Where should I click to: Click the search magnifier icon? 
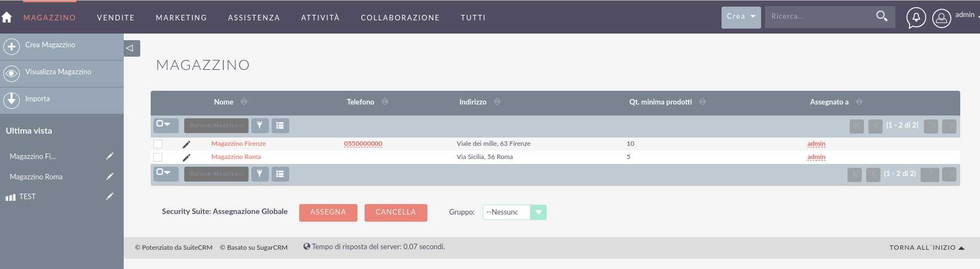click(x=882, y=17)
